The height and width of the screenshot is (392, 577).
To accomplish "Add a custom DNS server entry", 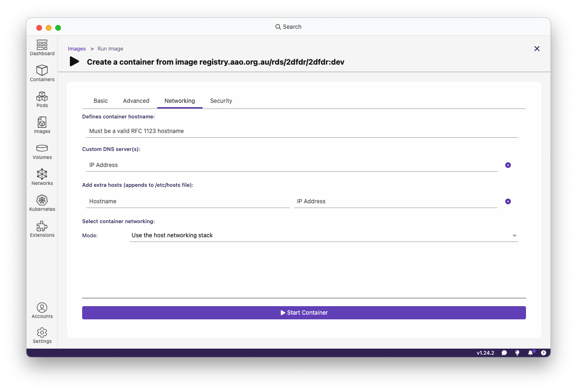I will pyautogui.click(x=508, y=165).
